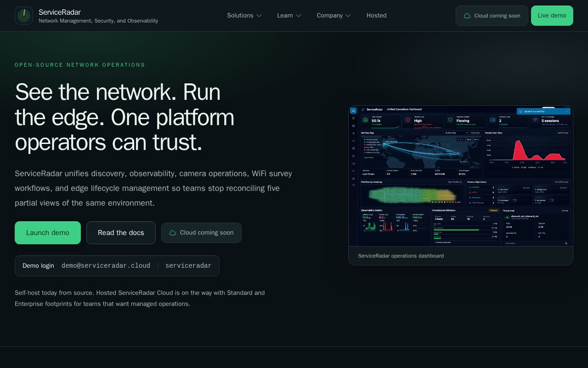Click the home icon in the dashboard sidebar

coord(353,110)
